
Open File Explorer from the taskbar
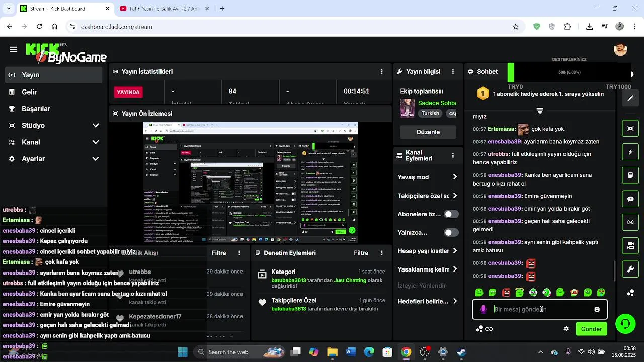[332, 352]
